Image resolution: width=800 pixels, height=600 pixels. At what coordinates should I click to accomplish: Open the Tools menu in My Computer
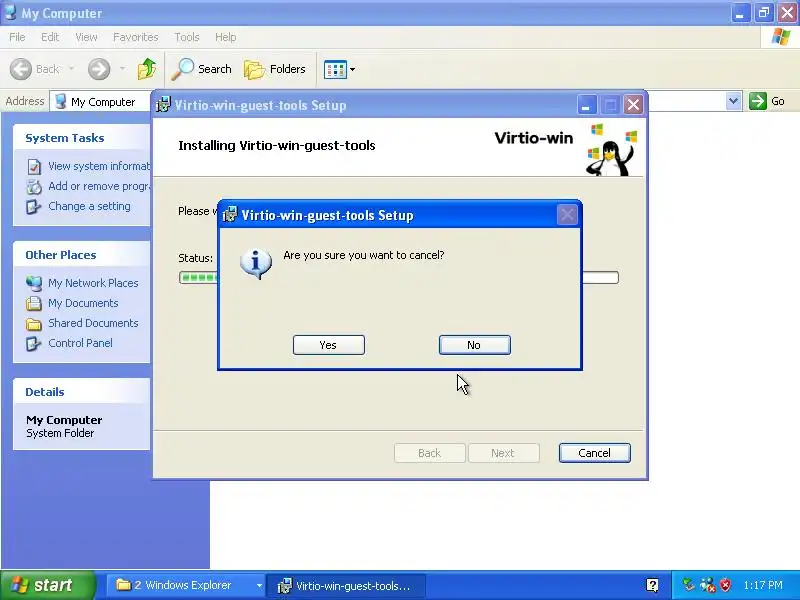click(187, 37)
